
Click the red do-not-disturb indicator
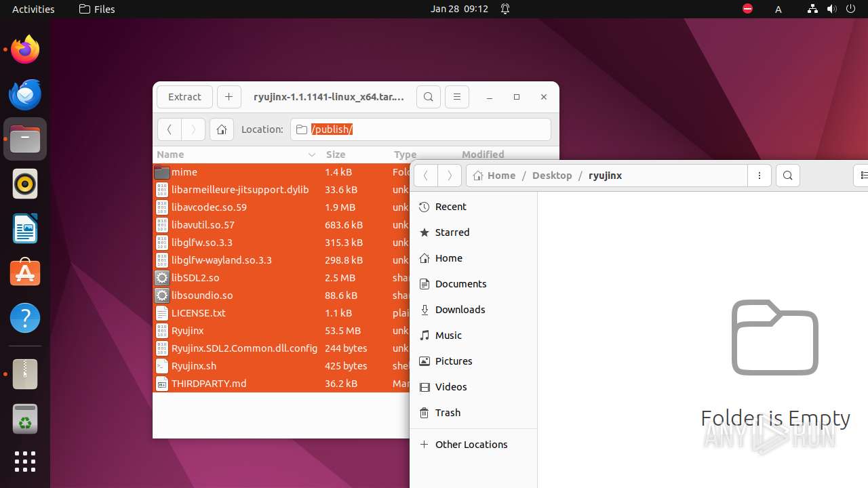pos(747,9)
